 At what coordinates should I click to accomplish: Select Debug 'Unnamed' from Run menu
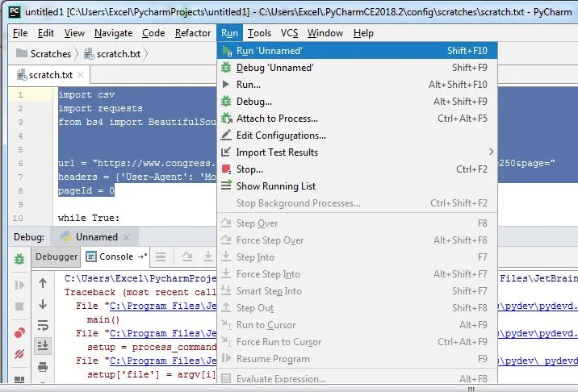(x=357, y=68)
